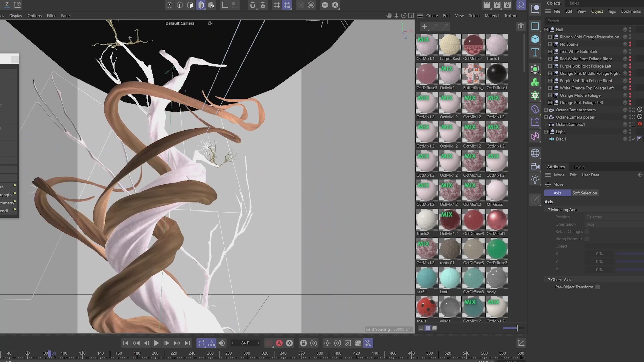644x362 pixels.
Task: Toggle visibility dots of Light object
Action: coord(630,132)
